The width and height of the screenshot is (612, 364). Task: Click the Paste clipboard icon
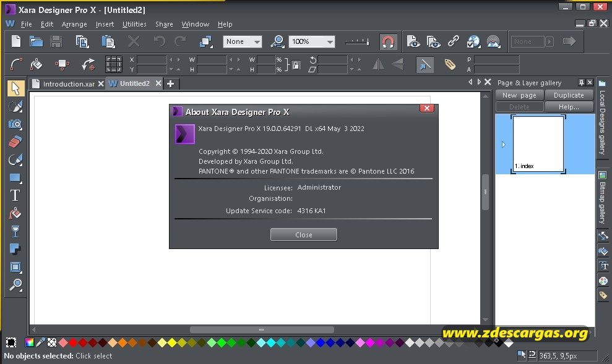[x=108, y=41]
